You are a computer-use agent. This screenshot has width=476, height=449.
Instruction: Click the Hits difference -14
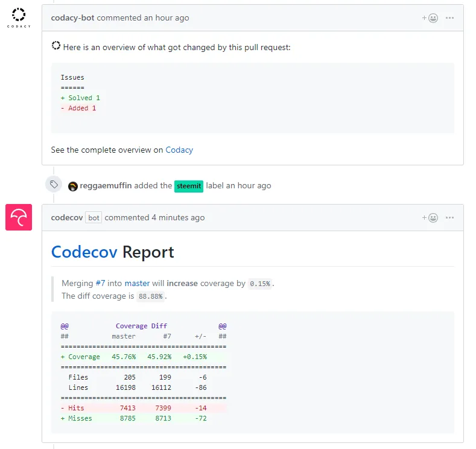coord(201,408)
